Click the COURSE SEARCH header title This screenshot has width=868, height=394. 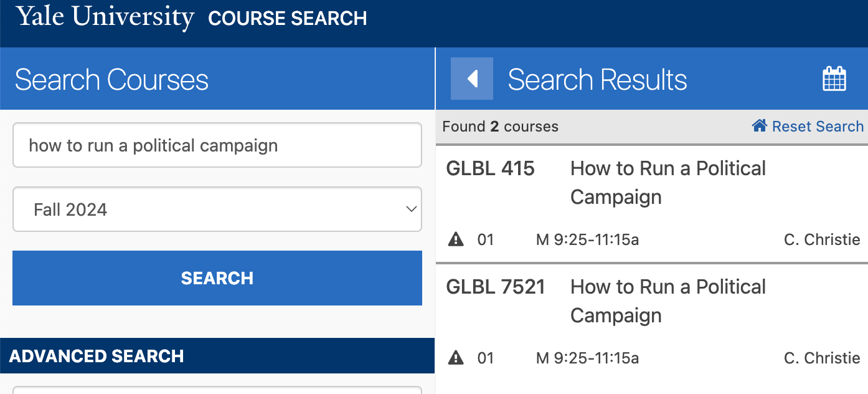(287, 19)
